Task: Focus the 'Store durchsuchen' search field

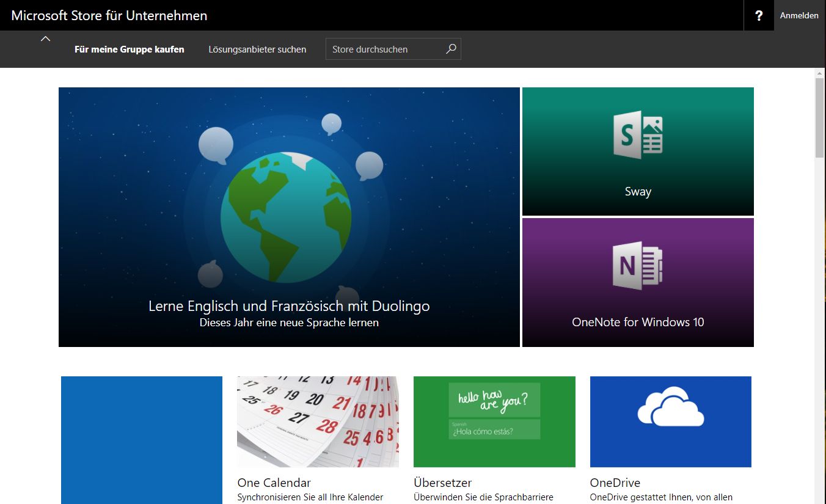Action: (x=393, y=49)
